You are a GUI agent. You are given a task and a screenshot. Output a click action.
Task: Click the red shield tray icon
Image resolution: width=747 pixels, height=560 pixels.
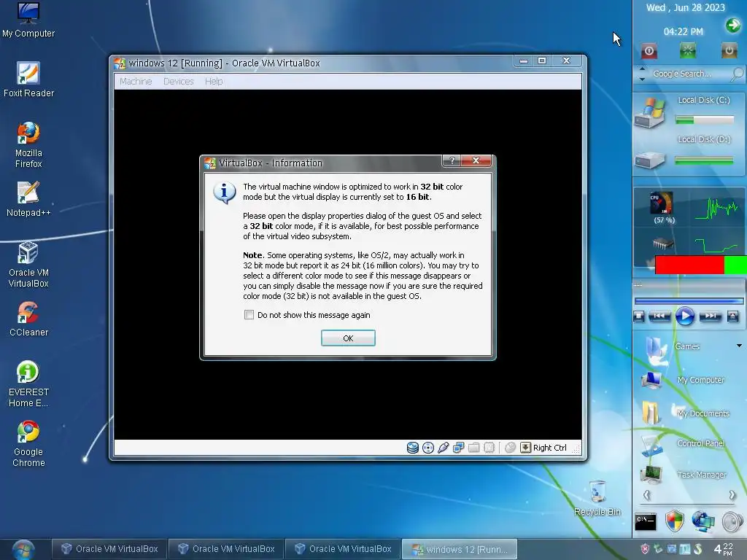pyautogui.click(x=645, y=549)
